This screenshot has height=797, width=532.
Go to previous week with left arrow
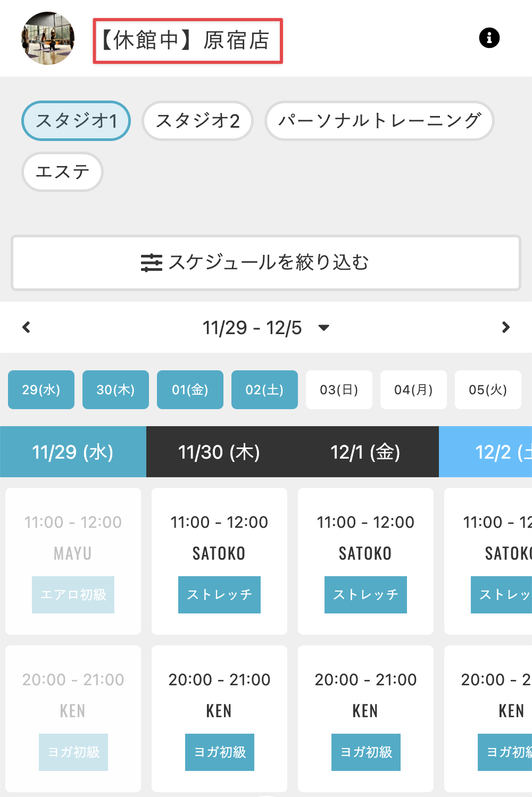(26, 327)
